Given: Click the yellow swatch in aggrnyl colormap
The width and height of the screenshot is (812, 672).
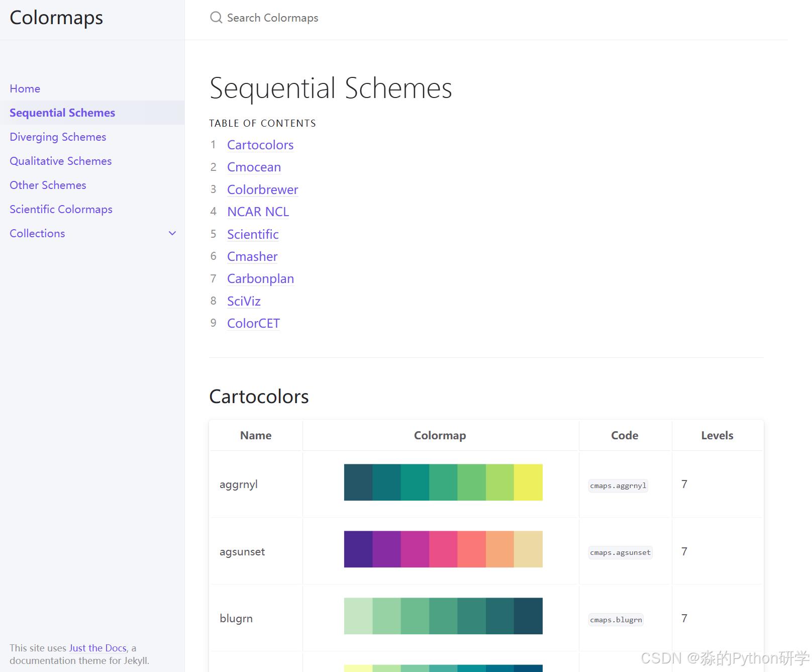Looking at the screenshot, I should coord(528,482).
